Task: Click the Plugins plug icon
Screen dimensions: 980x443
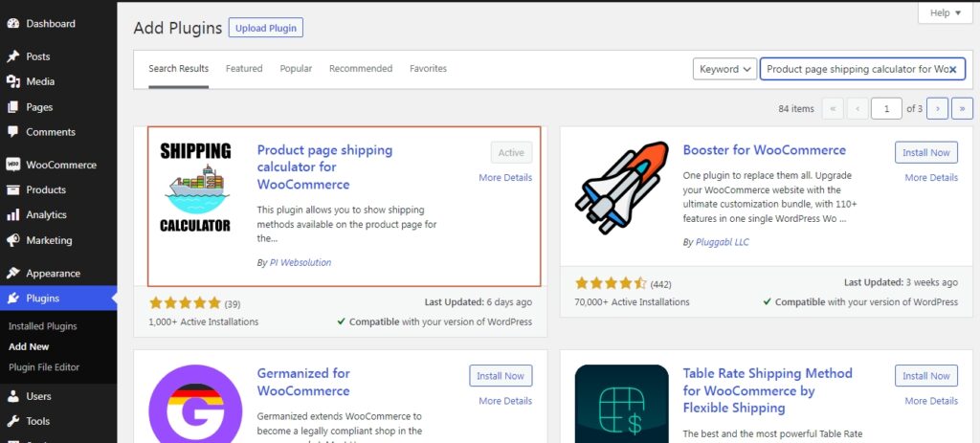Action: pos(13,298)
